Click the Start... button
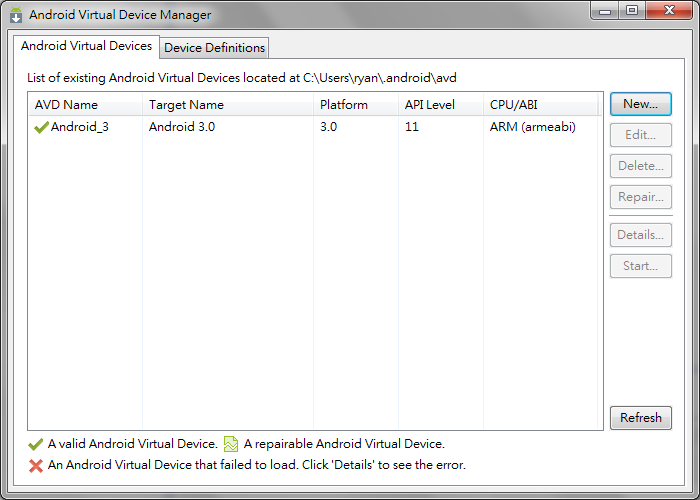The height and width of the screenshot is (500, 700). 641,266
